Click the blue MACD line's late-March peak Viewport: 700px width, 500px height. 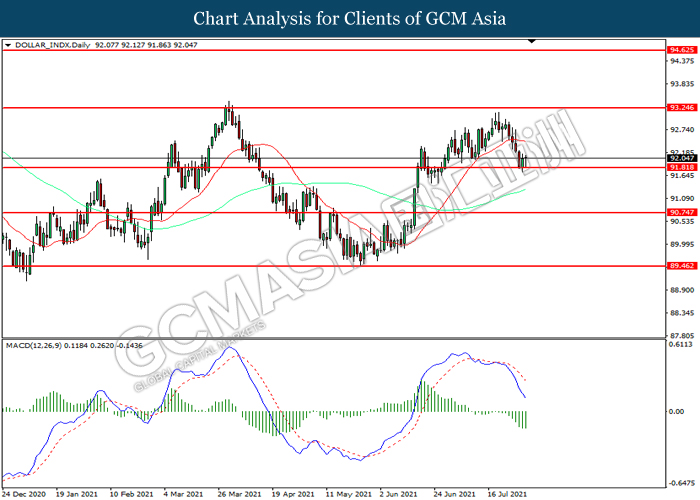(230, 348)
